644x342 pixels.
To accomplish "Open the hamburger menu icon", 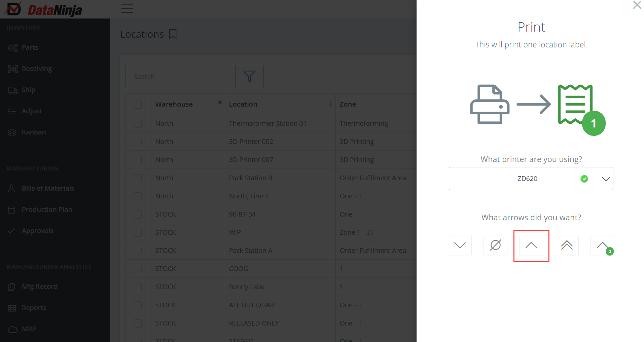I will point(127,8).
